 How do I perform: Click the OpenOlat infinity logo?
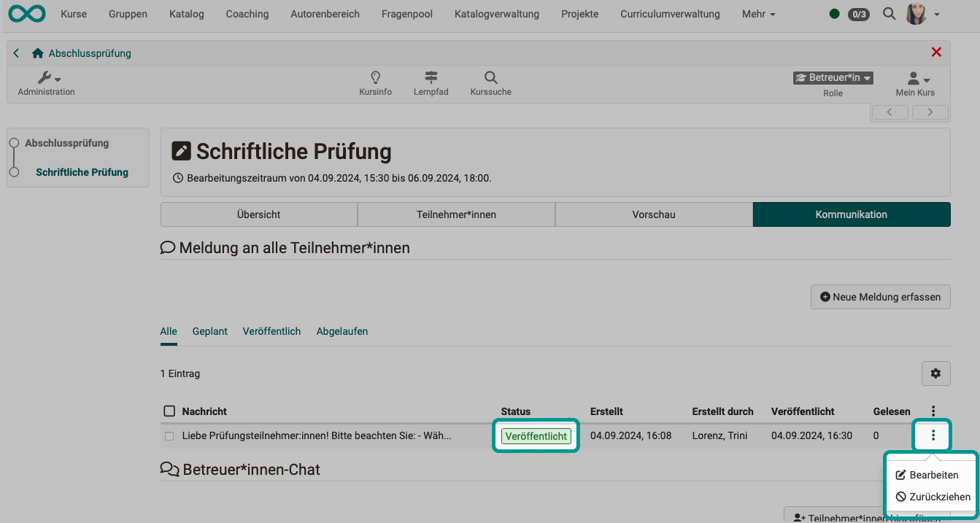coord(27,14)
